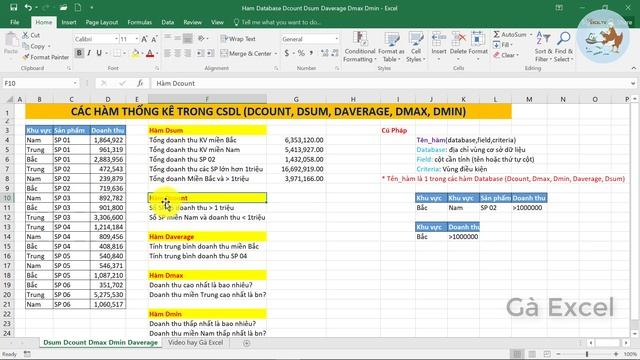Click the Fill Color bucket icon
The height and width of the screenshot is (360, 640).
point(136,53)
